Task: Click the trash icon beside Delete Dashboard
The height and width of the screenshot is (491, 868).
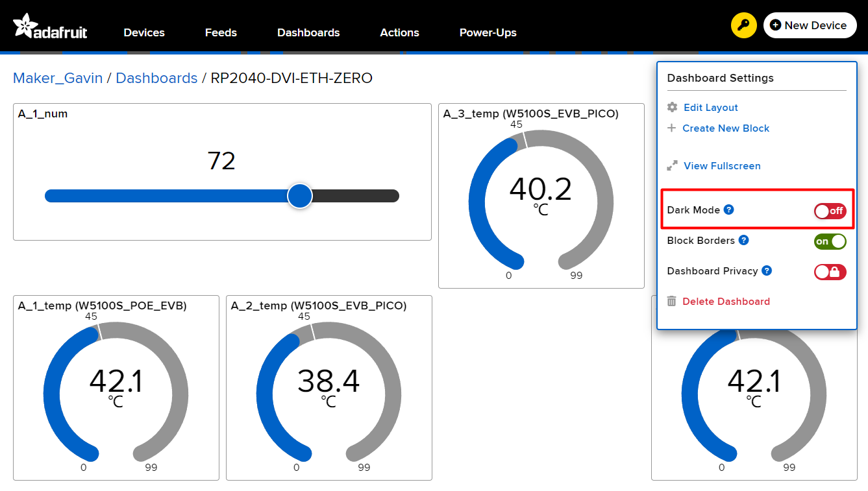Action: 672,302
